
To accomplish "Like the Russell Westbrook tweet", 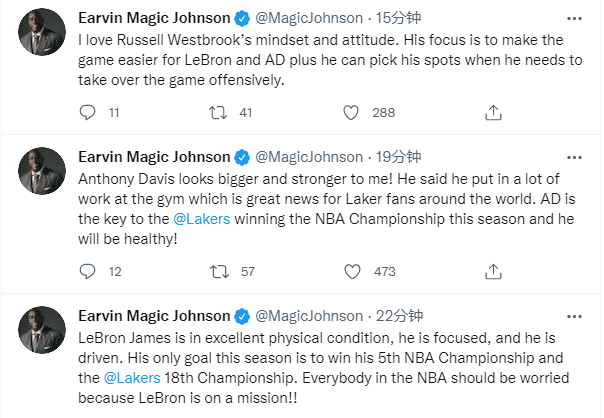I will 350,113.
